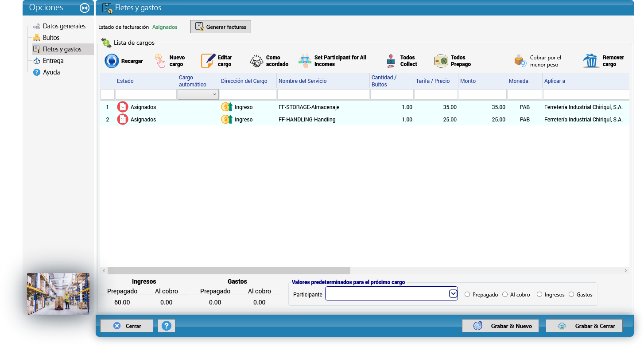Viewport: 644px width, 347px height.
Task: Click the Moneda column header
Action: click(x=525, y=81)
